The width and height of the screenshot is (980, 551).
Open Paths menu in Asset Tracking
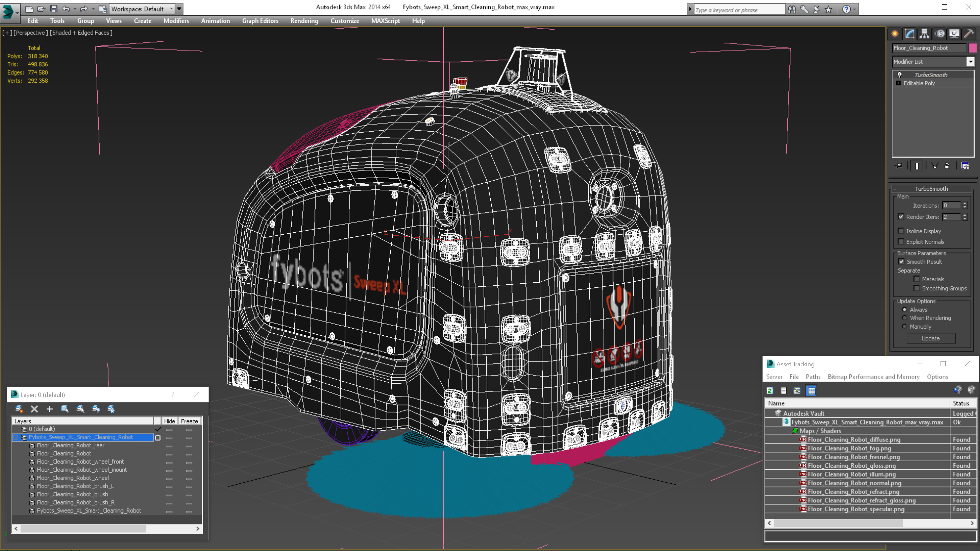(x=813, y=377)
